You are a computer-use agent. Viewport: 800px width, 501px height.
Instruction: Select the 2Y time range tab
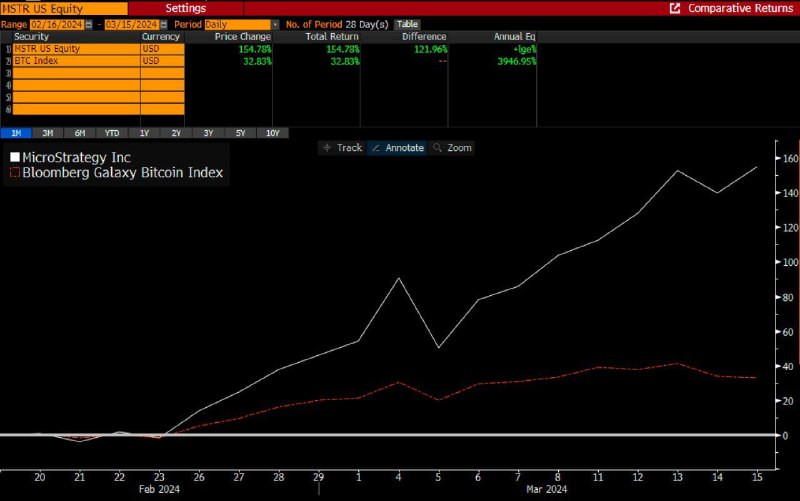point(177,133)
